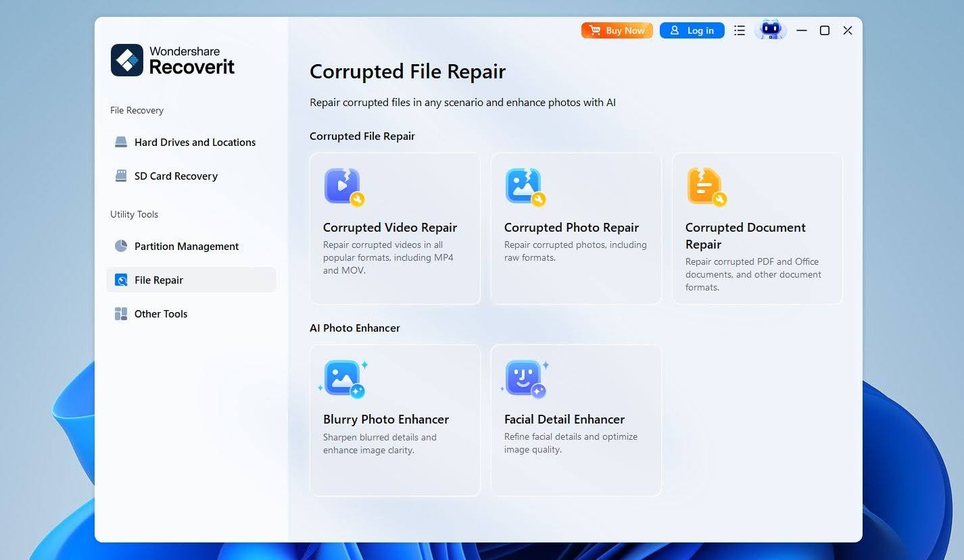
Task: Minimize the Recoverit window
Action: tap(802, 30)
